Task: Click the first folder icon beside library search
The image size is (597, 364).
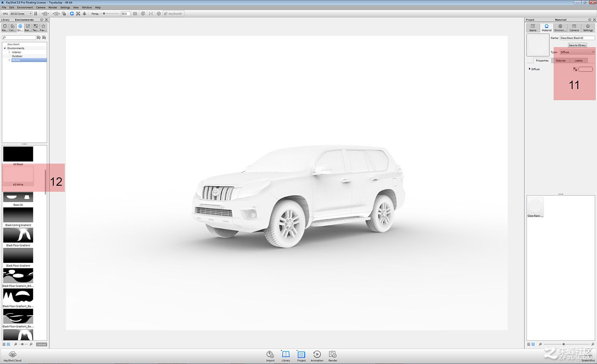Action: pos(39,37)
